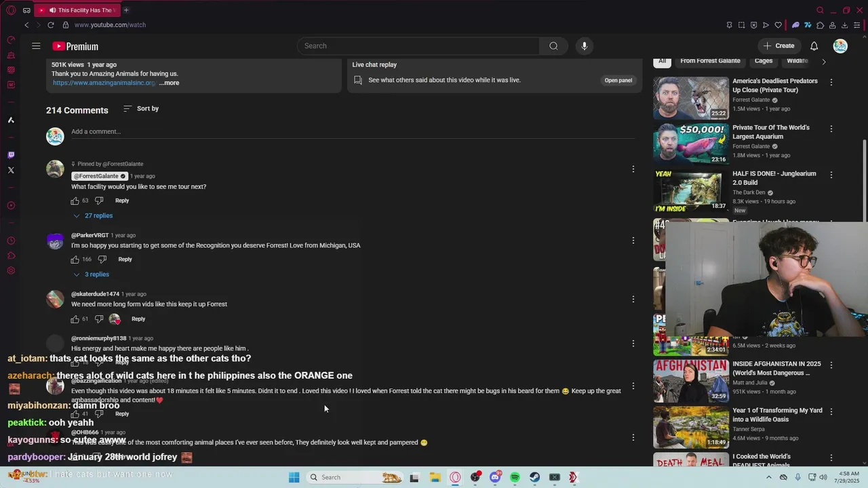Click the YouTube search magnifier button

click(x=553, y=46)
